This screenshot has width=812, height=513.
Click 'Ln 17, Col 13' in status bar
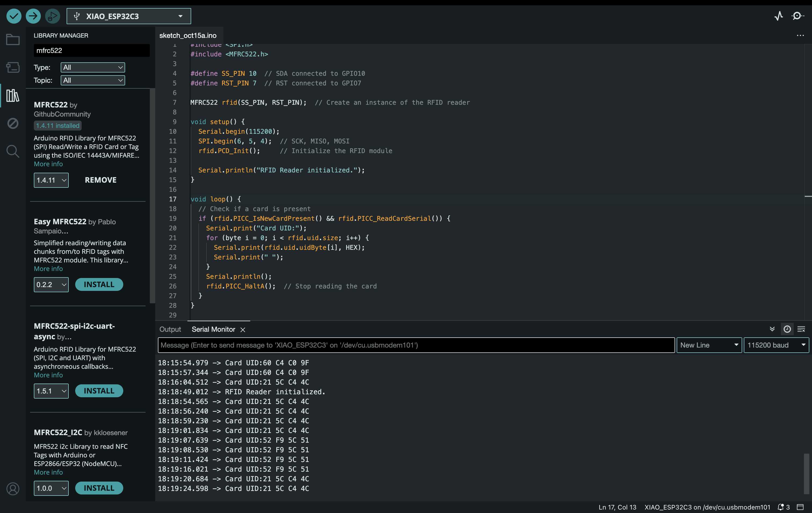click(617, 507)
